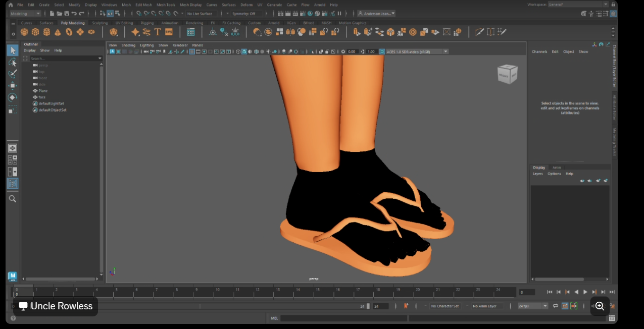Create a polygon sphere from the shelf
The width and height of the screenshot is (644, 329).
[24, 32]
